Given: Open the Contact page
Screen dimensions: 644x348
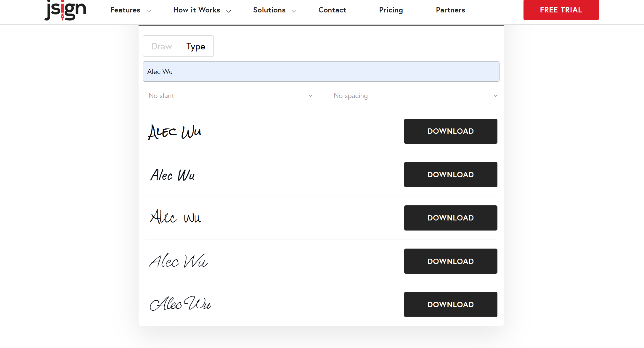Looking at the screenshot, I should (332, 10).
